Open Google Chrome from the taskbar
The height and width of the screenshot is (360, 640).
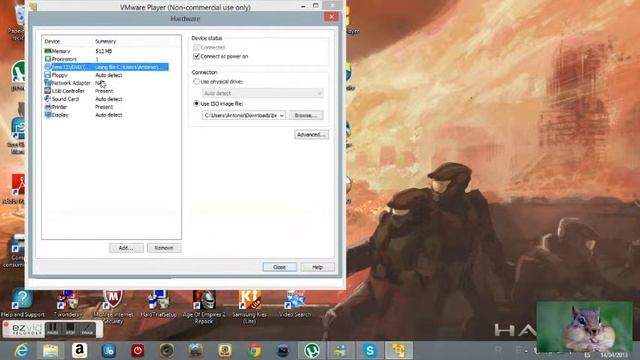[254, 351]
